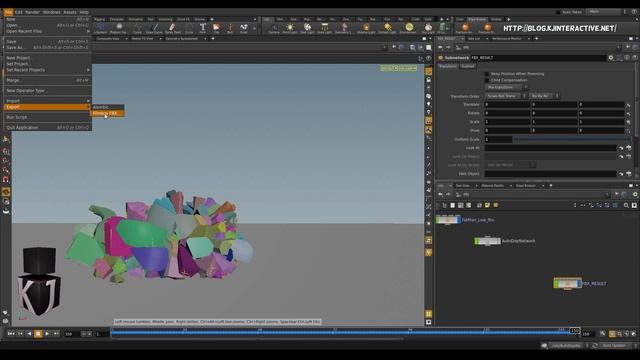640x360 pixels.
Task: Select the Spray Paint shelf tool
Action: (x=172, y=28)
